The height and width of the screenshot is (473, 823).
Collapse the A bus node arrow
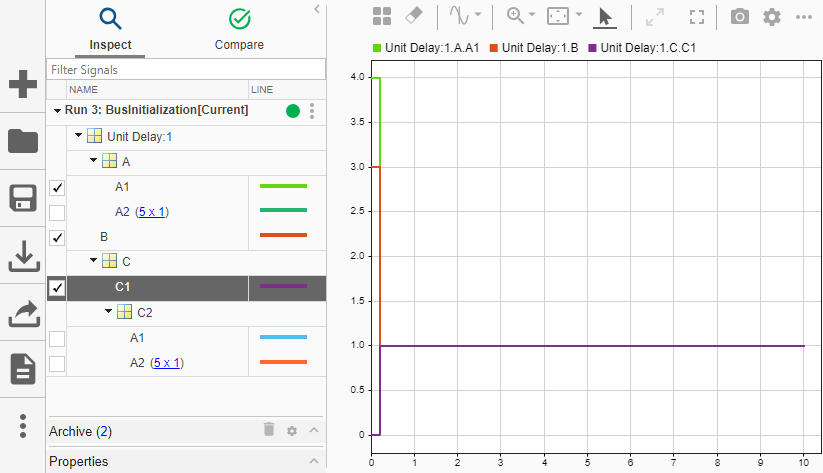93,160
